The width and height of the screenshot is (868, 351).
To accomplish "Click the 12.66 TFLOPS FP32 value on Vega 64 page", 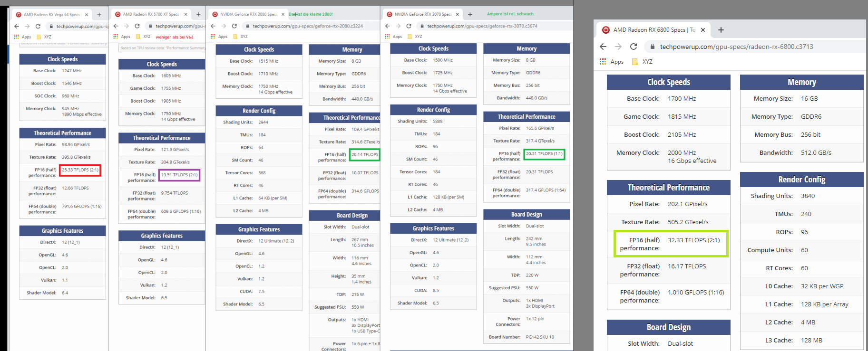I will coord(75,188).
